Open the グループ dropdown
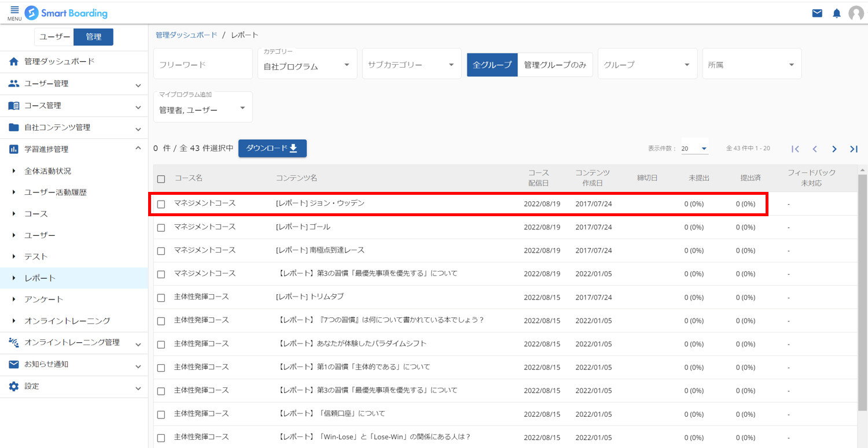The width and height of the screenshot is (868, 448). (648, 64)
